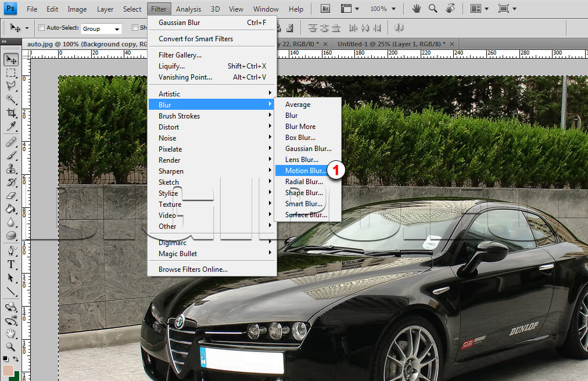Launch Adobe Bridge from the application bar
Viewport: 588px width, 381px height.
click(x=325, y=9)
